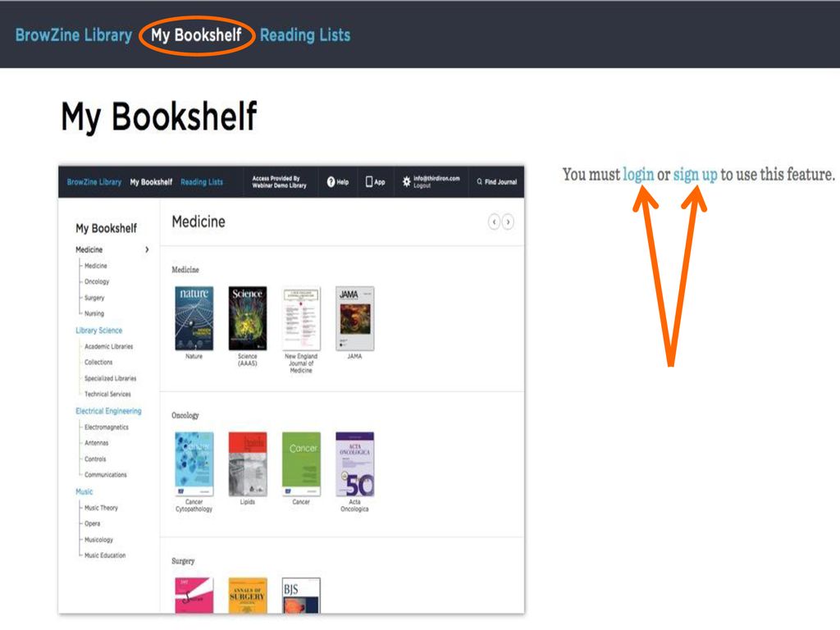Viewport: 840px width, 630px height.
Task: Click the sign up link
Action: click(x=695, y=175)
